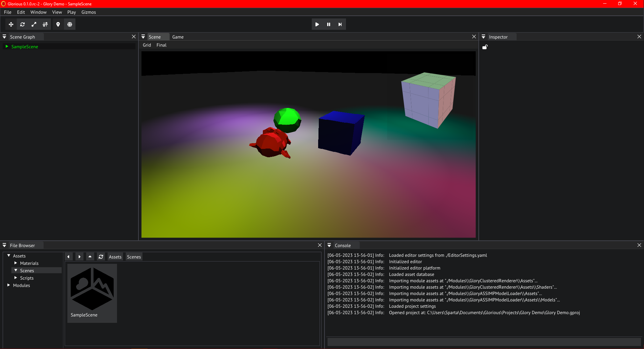Select the Scale gizmo tool

pyautogui.click(x=34, y=24)
